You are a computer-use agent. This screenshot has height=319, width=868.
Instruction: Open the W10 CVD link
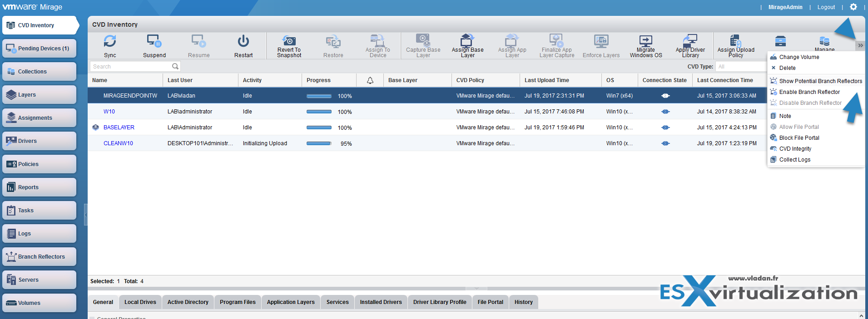(x=109, y=112)
